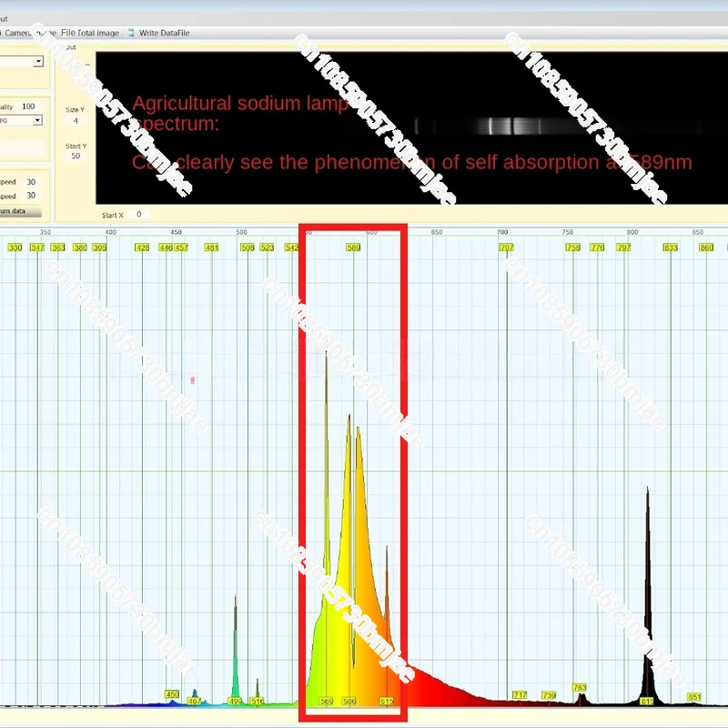Select the 380 wavelength marker label

[x=80, y=248]
